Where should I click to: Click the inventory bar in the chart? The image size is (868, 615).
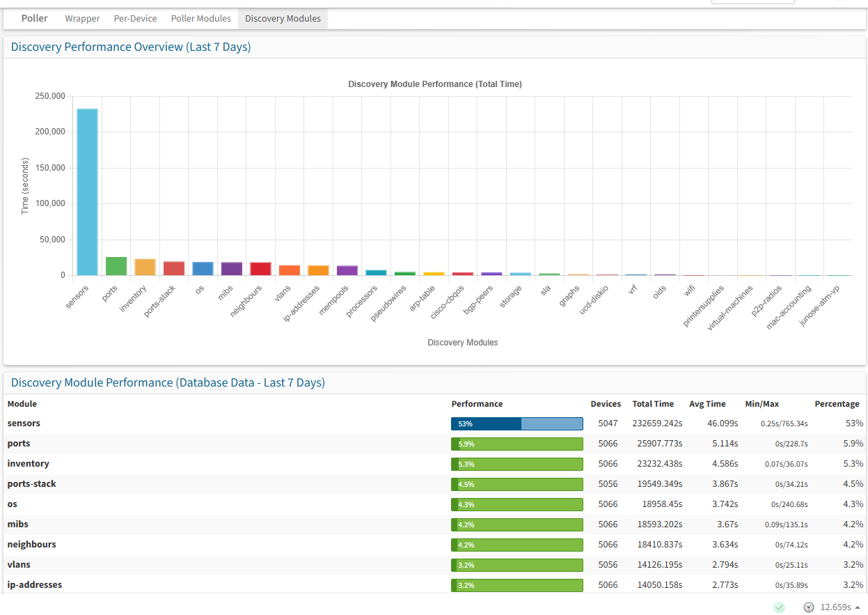pyautogui.click(x=145, y=267)
